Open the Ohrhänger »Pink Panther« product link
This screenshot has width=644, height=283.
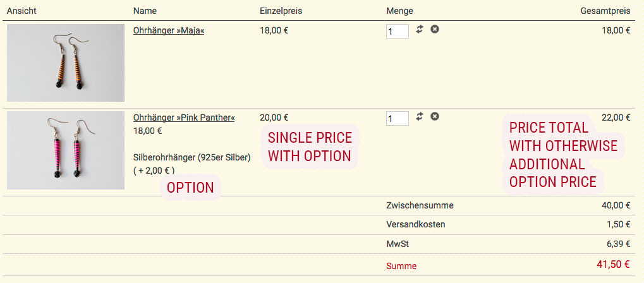tap(184, 118)
